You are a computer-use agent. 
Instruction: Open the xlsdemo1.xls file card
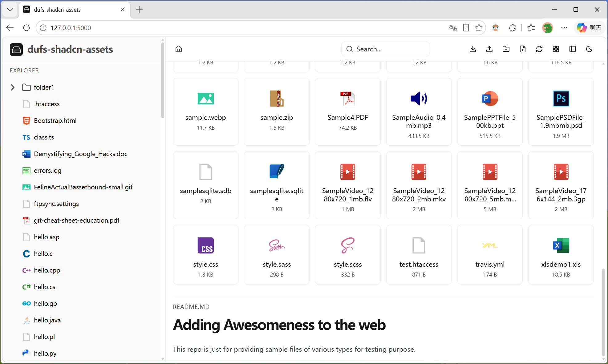(x=561, y=255)
